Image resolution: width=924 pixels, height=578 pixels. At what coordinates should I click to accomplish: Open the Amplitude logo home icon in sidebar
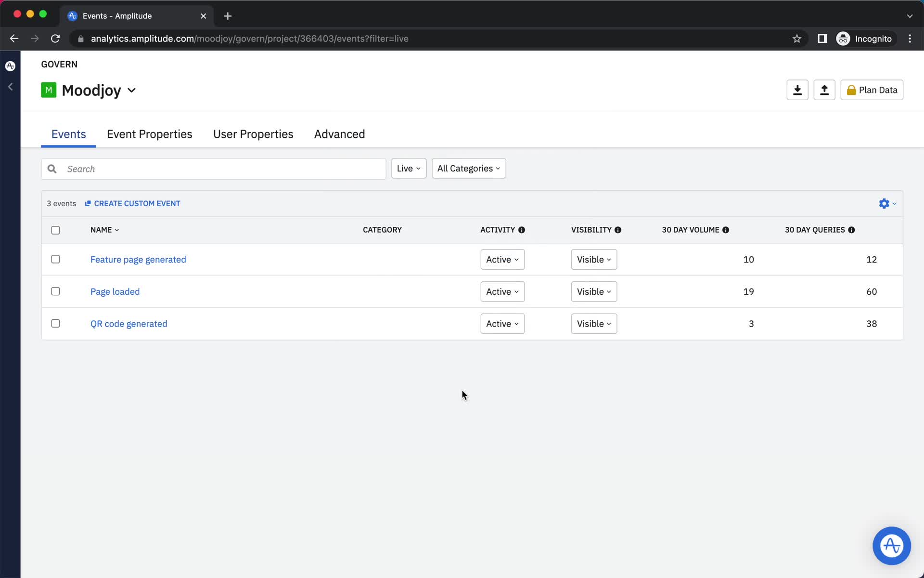click(10, 66)
